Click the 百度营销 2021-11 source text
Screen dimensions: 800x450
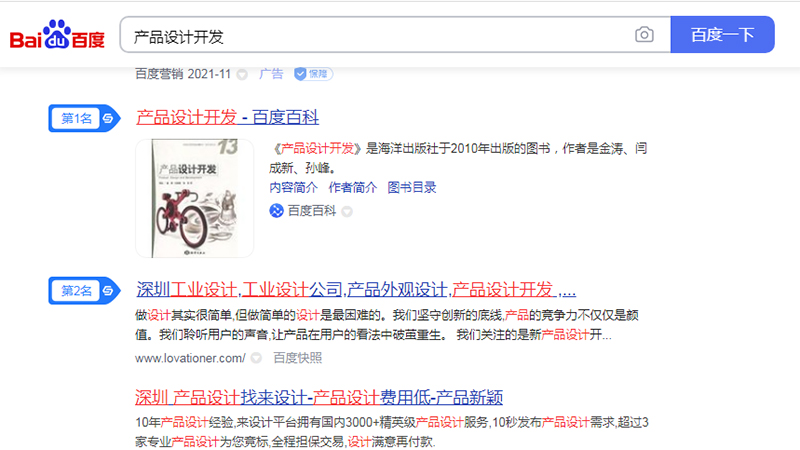click(183, 74)
